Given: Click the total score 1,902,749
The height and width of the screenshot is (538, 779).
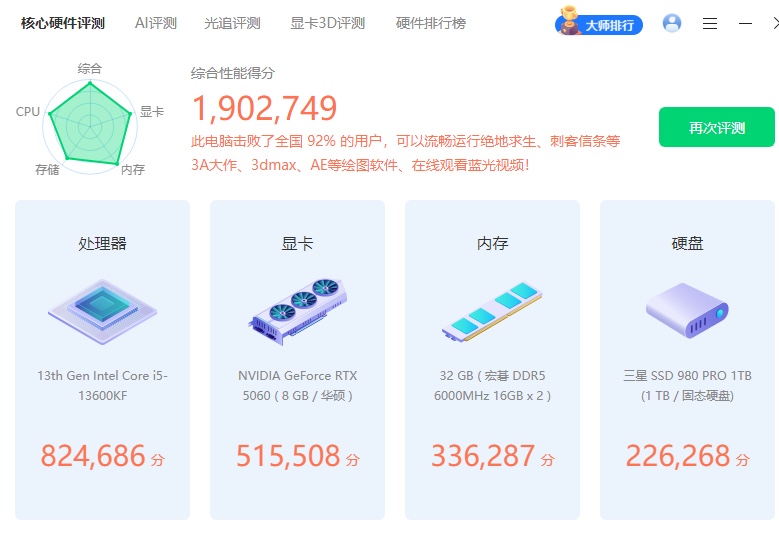Looking at the screenshot, I should (265, 108).
